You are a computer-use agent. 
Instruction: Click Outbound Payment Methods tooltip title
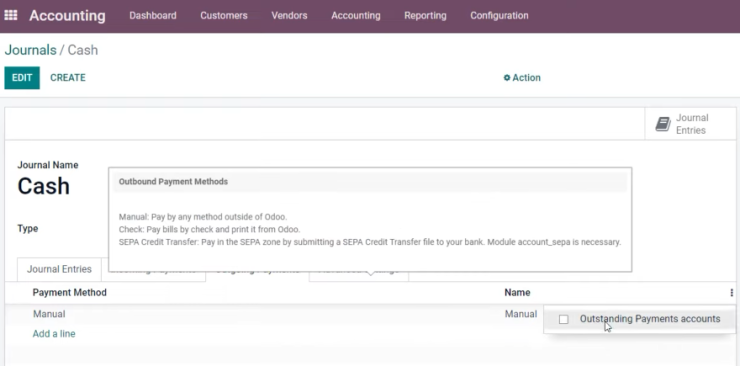pos(173,182)
